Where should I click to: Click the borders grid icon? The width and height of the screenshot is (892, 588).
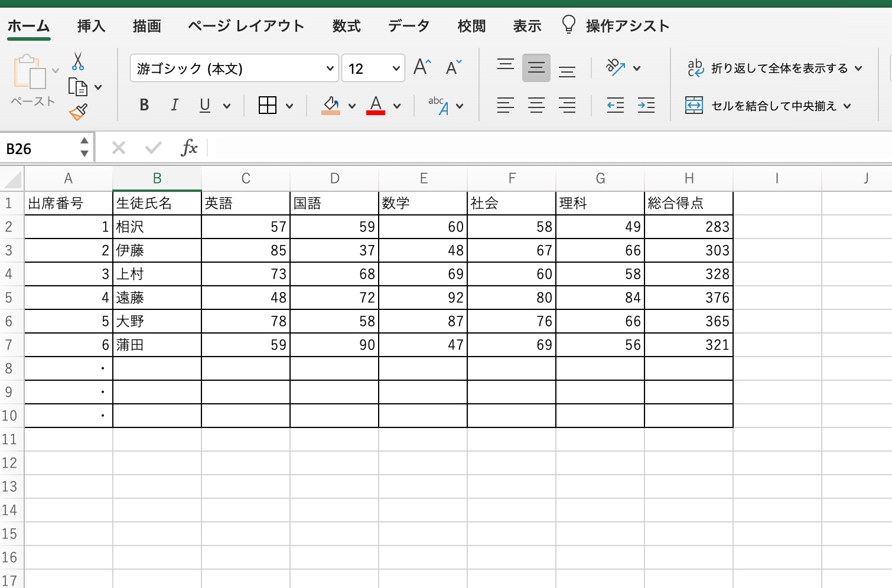pos(268,106)
